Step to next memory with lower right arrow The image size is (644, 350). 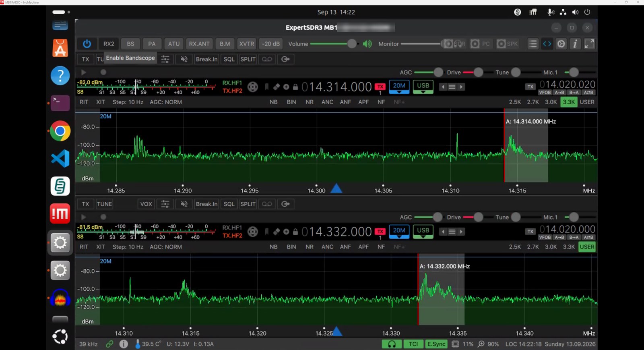(461, 232)
